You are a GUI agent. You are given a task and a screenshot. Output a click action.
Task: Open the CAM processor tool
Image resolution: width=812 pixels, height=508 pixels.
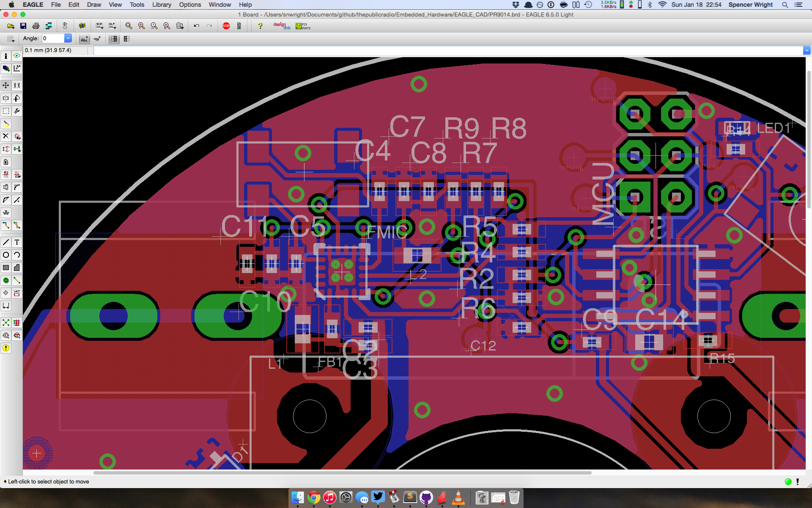tap(49, 26)
